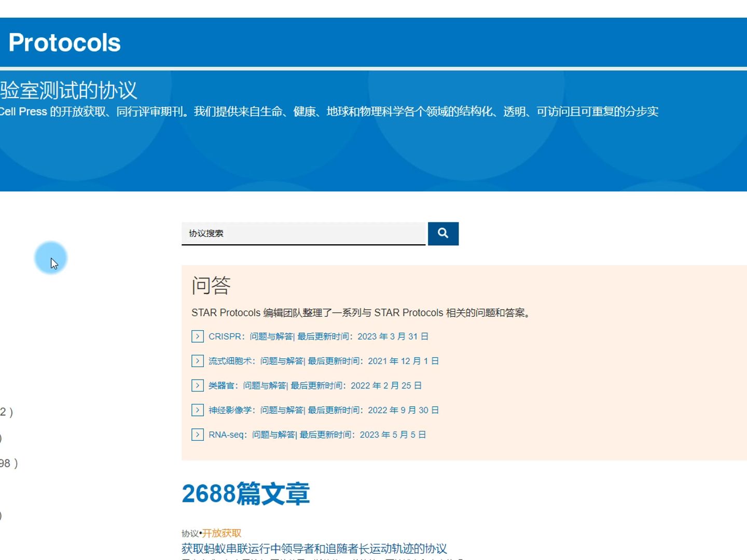The height and width of the screenshot is (560, 747).
Task: Open 类器官 问题与解答 link
Action: (315, 386)
